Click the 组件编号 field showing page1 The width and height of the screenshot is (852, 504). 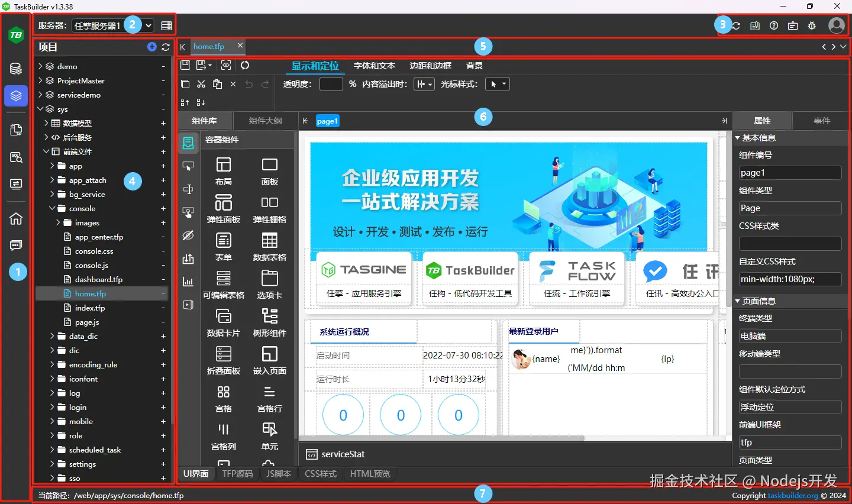click(x=790, y=172)
